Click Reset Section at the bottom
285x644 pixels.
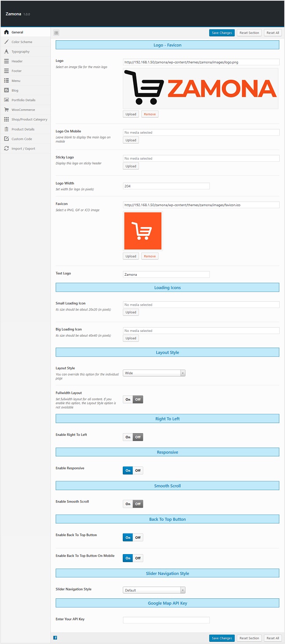click(x=249, y=638)
